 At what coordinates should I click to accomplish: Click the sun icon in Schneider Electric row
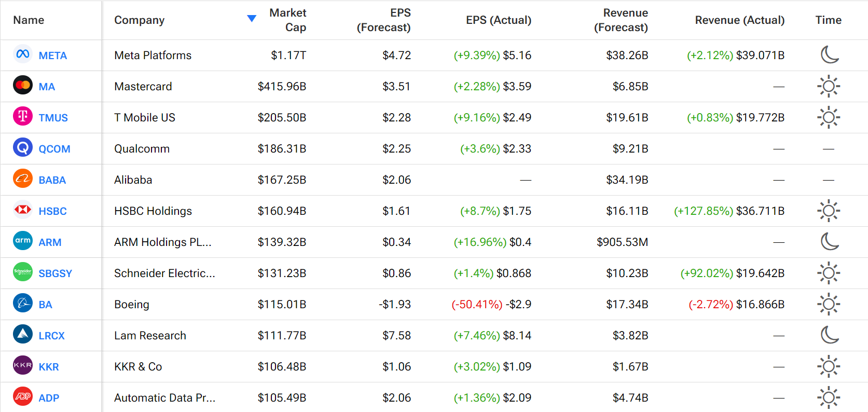[x=829, y=273]
